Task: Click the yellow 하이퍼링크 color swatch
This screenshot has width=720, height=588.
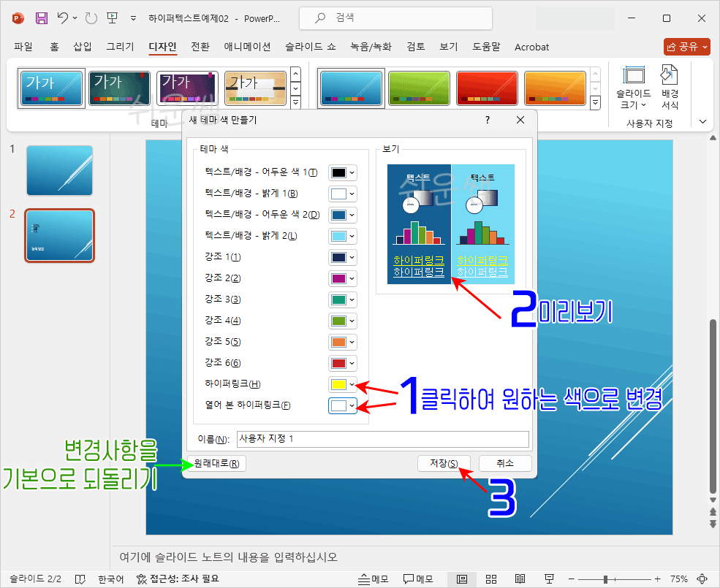Action: pos(338,384)
